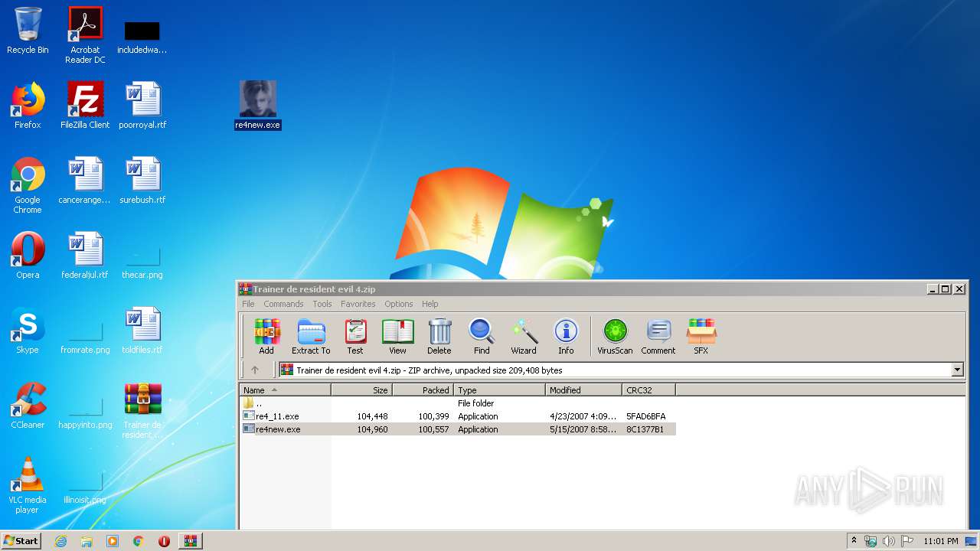Viewport: 980px width, 551px height.
Task: Select the Skype desktop shortcut
Action: [28, 331]
